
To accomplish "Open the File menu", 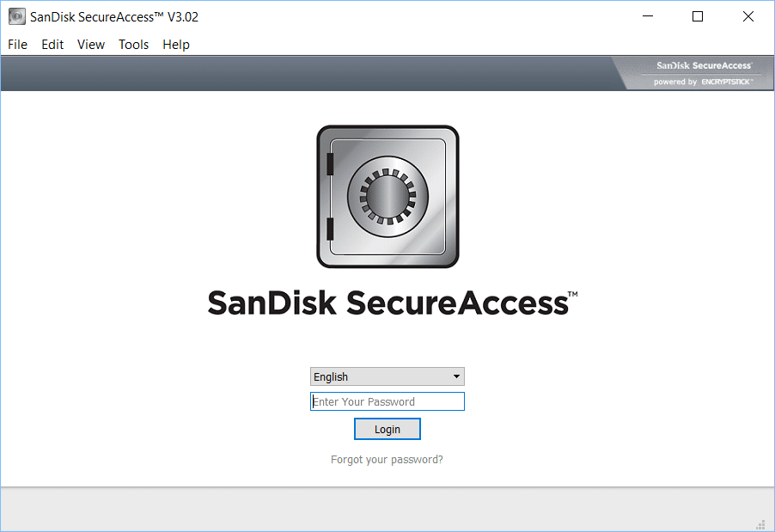I will point(17,45).
